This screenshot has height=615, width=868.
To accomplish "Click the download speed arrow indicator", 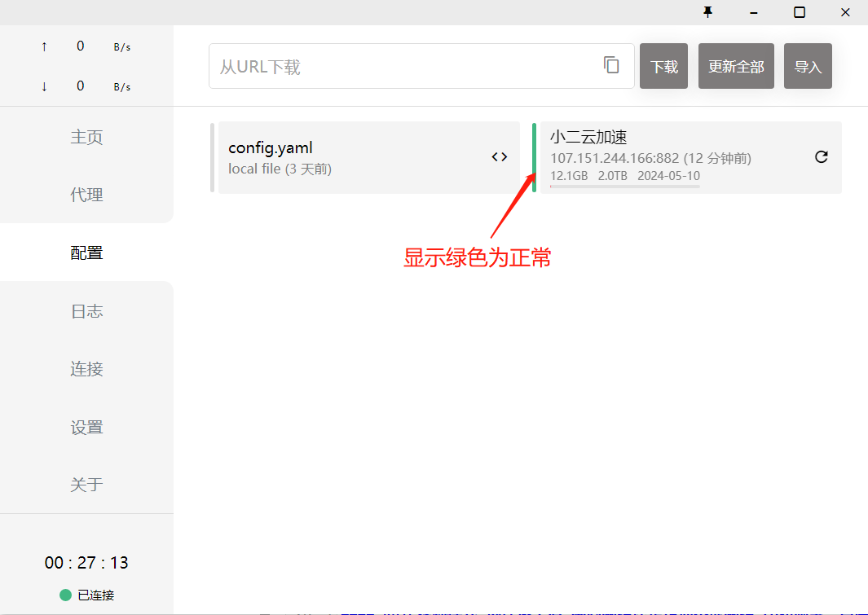I will click(x=44, y=86).
